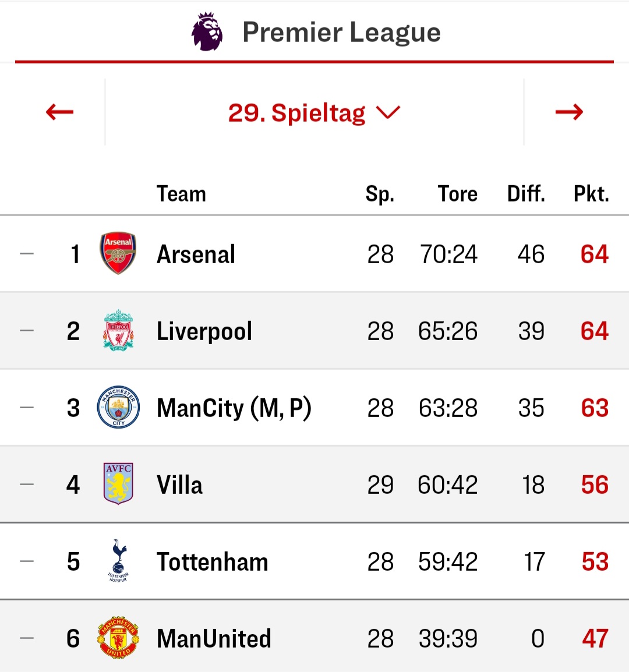Screen dimensions: 629x672
Task: Open the 29. Spieltag dropdown
Action: coord(314,113)
